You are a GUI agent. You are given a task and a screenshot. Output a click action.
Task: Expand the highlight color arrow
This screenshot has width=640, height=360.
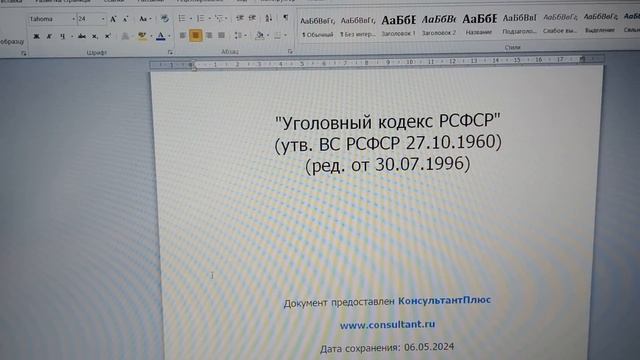click(151, 36)
